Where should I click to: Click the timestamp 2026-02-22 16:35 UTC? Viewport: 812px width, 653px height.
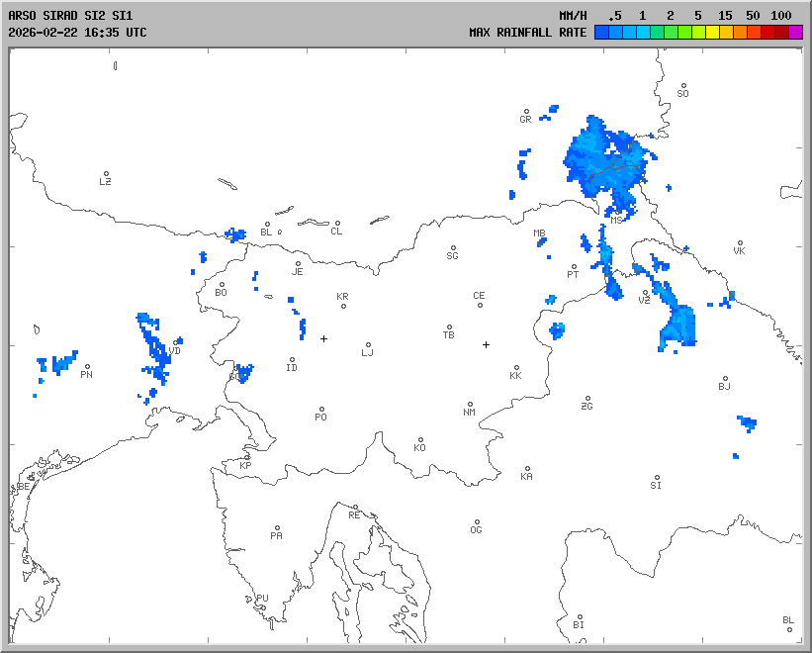[77, 32]
